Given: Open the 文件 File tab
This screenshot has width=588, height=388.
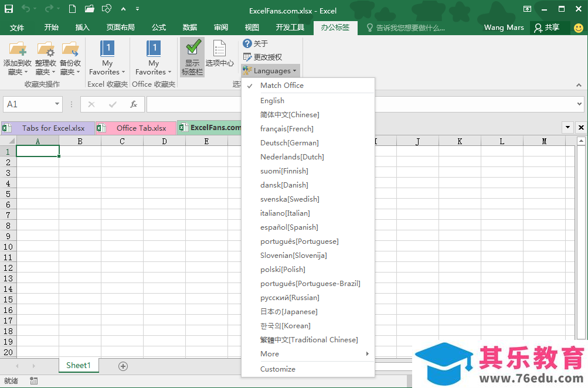Looking at the screenshot, I should (17, 28).
